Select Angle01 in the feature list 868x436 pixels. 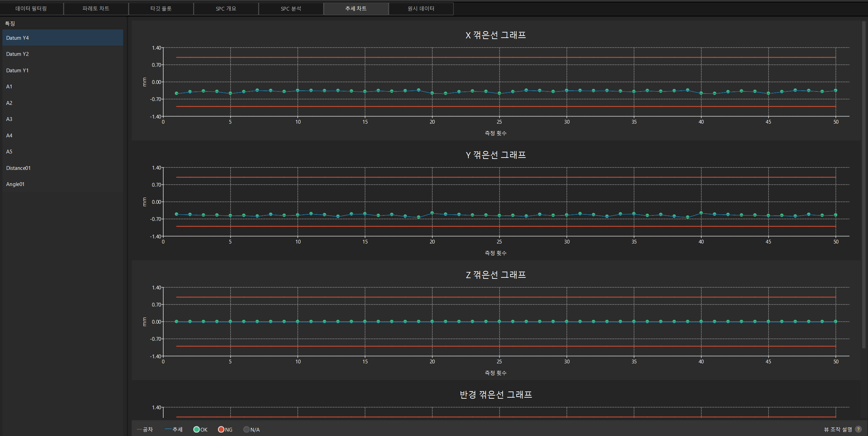click(63, 184)
